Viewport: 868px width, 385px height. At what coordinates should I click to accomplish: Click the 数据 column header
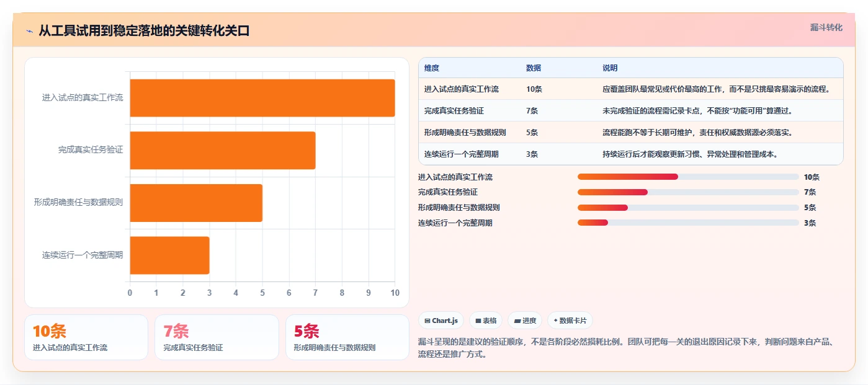coord(534,68)
